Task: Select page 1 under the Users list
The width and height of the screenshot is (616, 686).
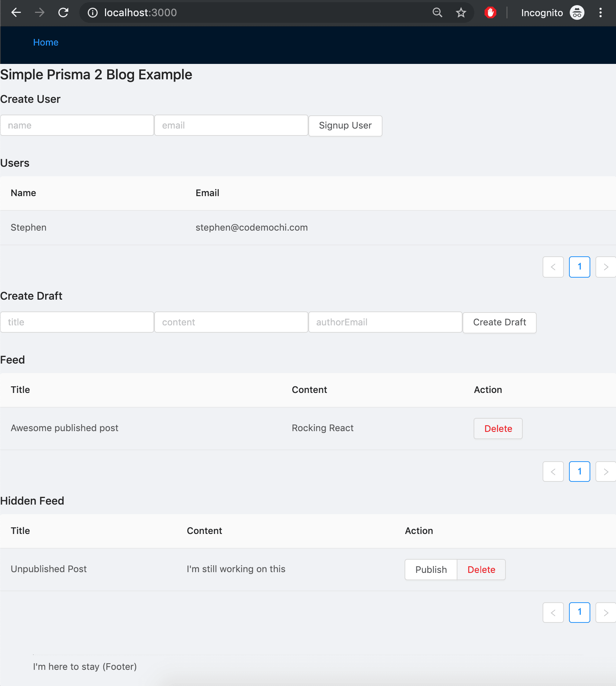Action: click(x=579, y=267)
